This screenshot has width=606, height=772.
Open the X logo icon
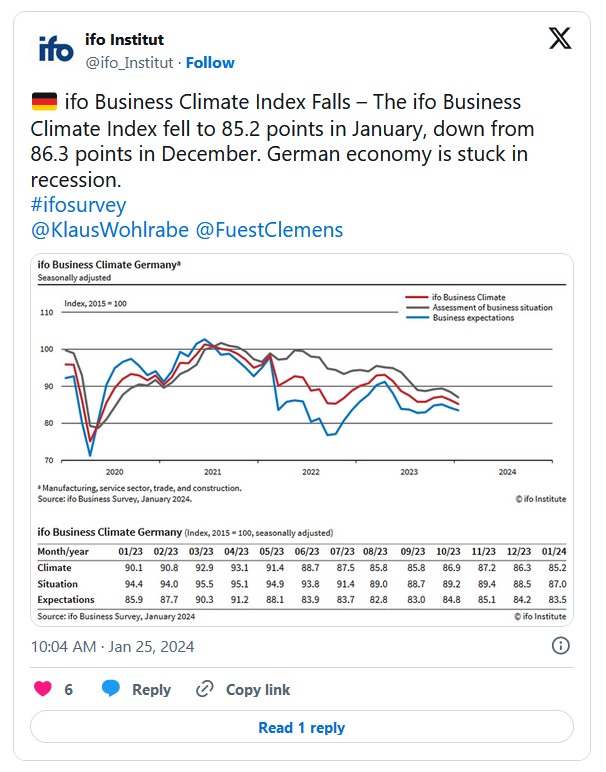click(561, 39)
